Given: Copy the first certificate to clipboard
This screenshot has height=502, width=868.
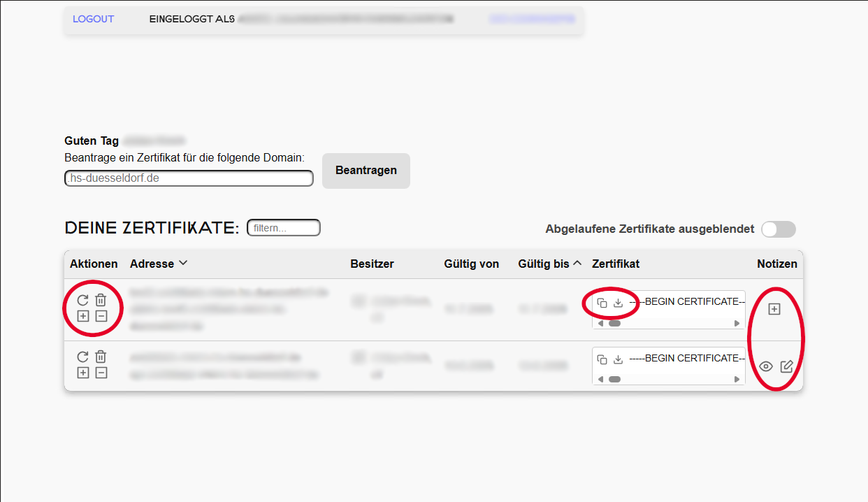Looking at the screenshot, I should click(602, 303).
